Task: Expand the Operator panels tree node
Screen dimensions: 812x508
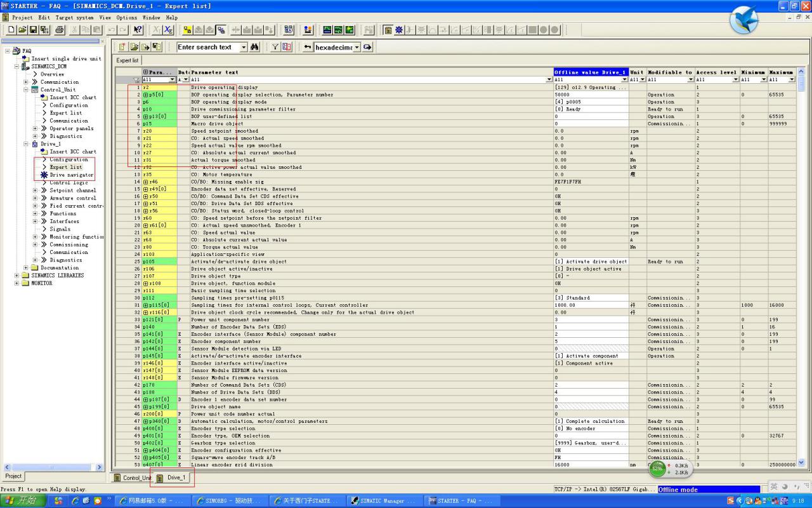Action: click(x=36, y=128)
